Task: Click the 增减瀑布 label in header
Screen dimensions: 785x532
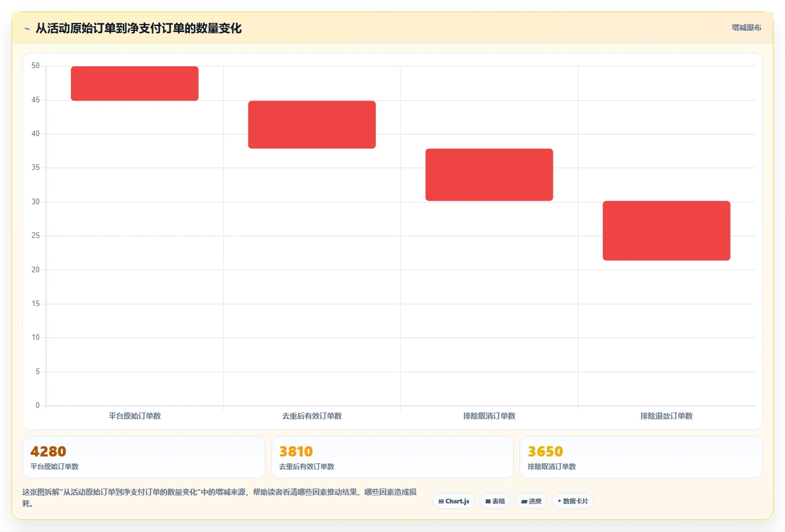Action: pos(746,27)
